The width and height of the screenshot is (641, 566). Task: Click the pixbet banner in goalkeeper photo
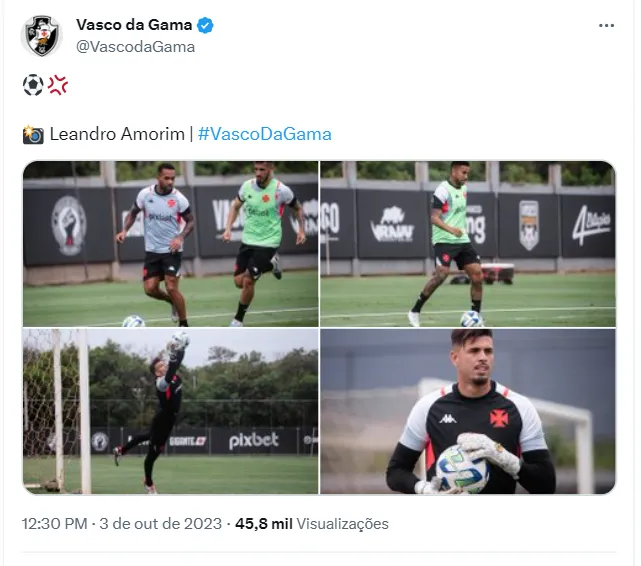pyautogui.click(x=253, y=441)
